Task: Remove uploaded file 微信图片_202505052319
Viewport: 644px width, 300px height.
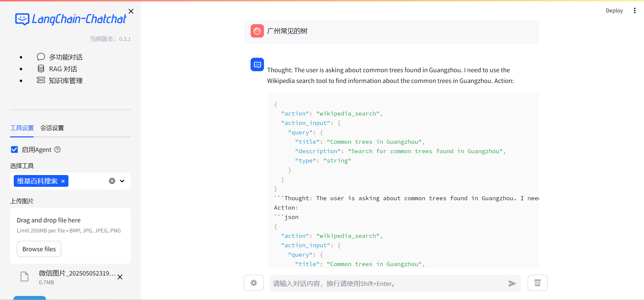Action: tap(120, 277)
